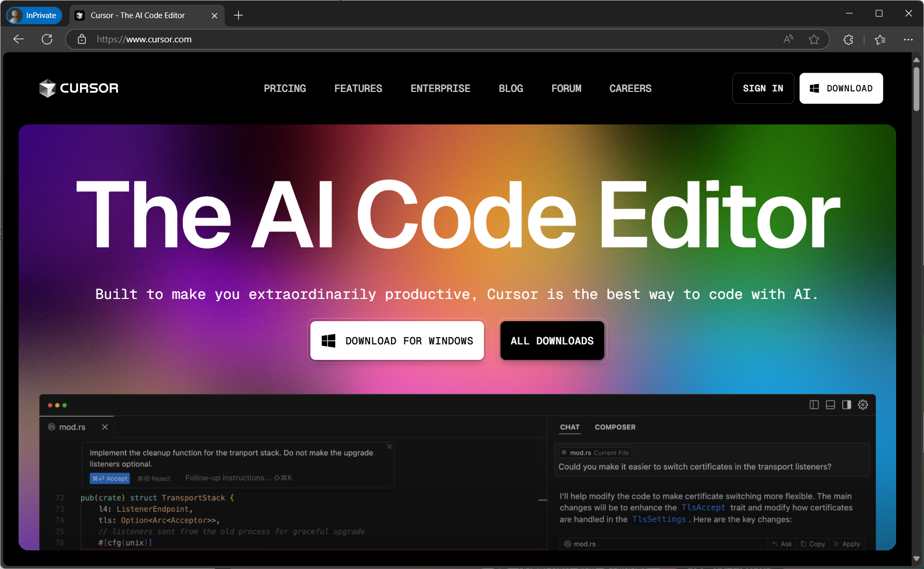Click 'pub(crate) struct TransportStack' code line
Image resolution: width=924 pixels, height=569 pixels.
tap(157, 498)
